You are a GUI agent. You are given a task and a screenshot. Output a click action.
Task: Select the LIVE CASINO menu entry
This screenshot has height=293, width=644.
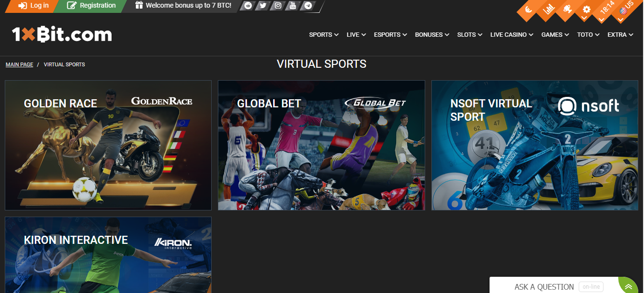(511, 34)
